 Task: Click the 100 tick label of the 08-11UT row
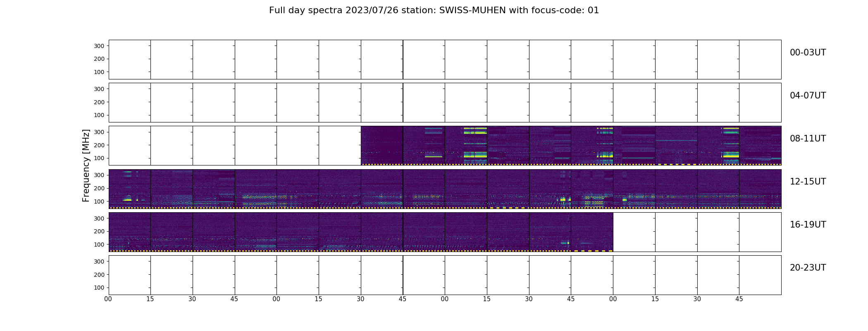99,158
